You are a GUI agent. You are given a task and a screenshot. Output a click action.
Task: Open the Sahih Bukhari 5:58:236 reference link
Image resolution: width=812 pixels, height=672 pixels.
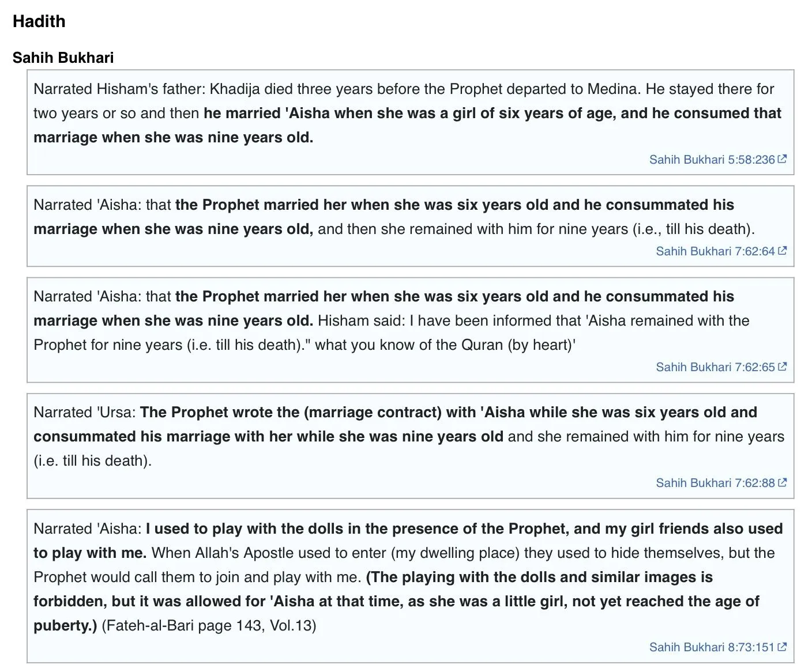[x=712, y=160]
